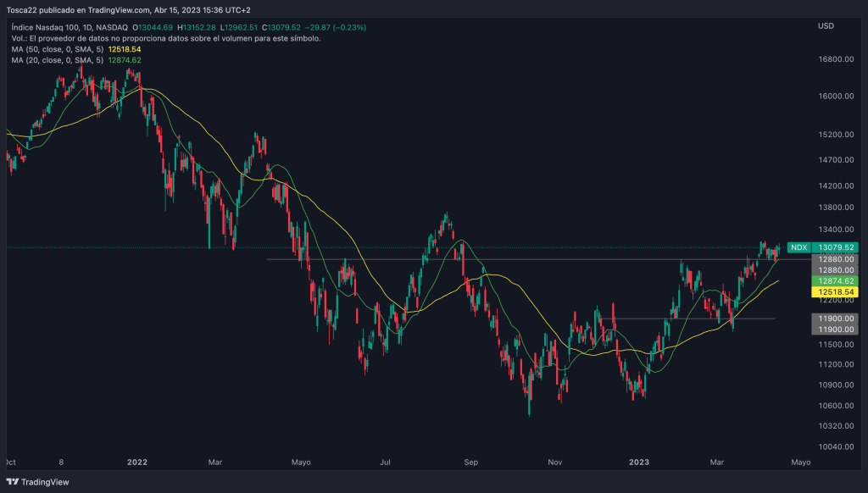Viewport: 868px width, 493px height.
Task: Click the 2023 label on the time axis
Action: tap(638, 463)
